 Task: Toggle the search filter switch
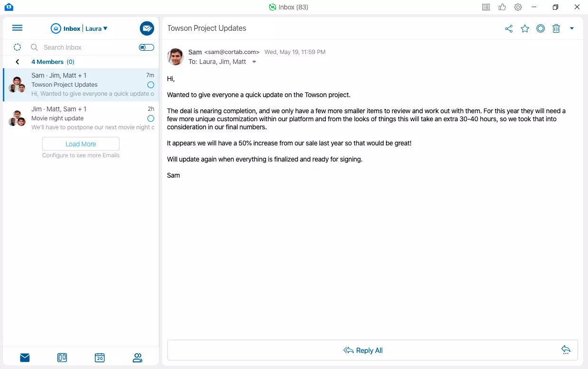[147, 47]
